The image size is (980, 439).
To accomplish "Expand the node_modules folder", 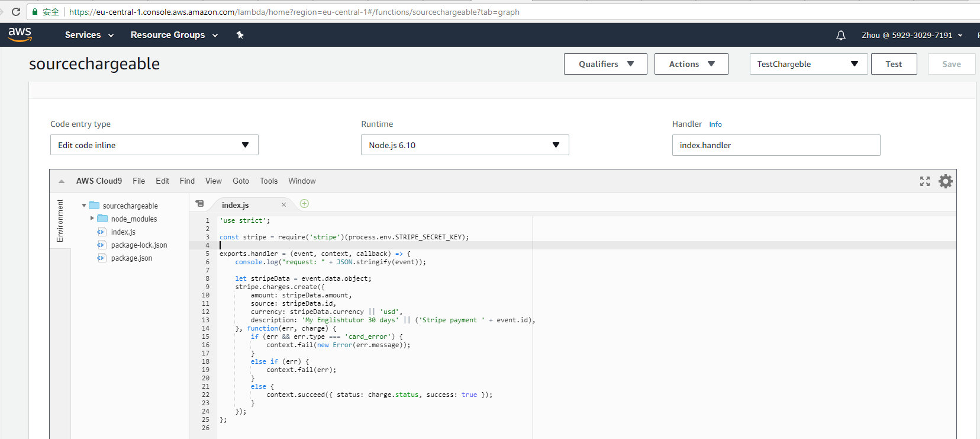I will coord(92,219).
